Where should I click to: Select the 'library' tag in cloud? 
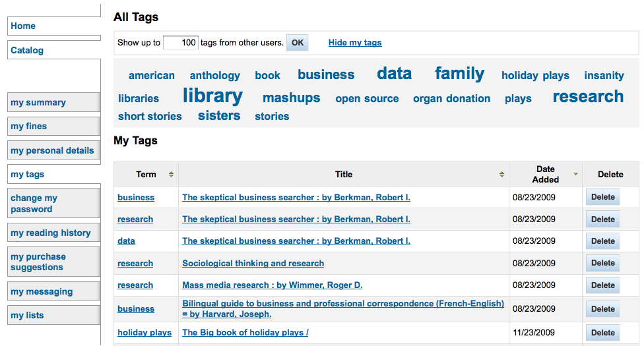pyautogui.click(x=212, y=96)
